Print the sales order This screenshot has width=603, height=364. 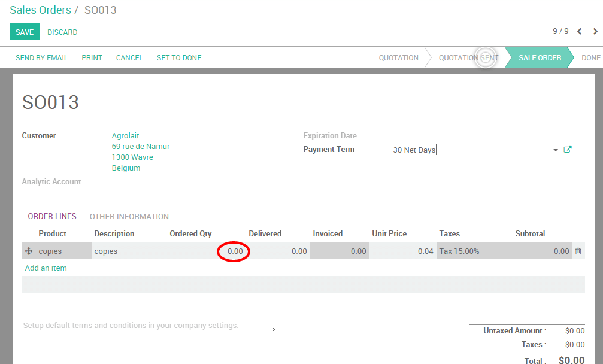92,57
